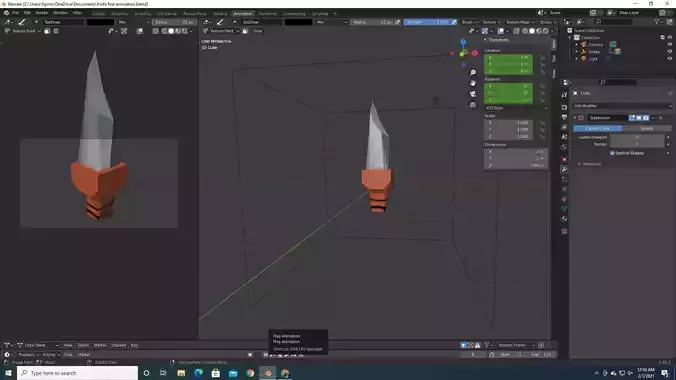This screenshot has width=676, height=380.
Task: Click the View menu in center viewport header
Action: click(257, 31)
